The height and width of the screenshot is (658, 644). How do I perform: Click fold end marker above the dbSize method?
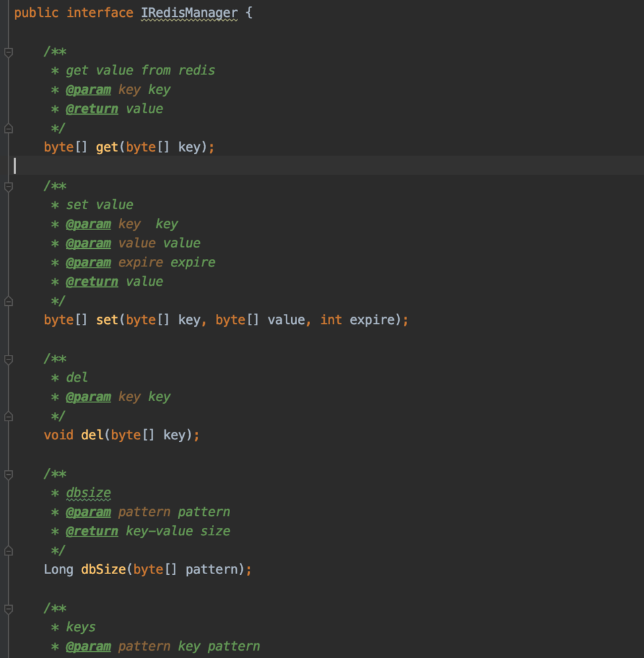8,551
